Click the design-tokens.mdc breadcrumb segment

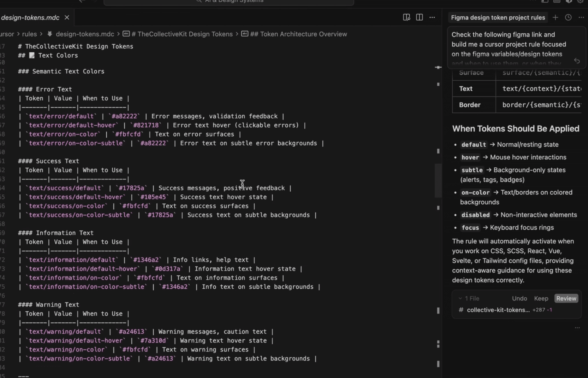[85, 34]
